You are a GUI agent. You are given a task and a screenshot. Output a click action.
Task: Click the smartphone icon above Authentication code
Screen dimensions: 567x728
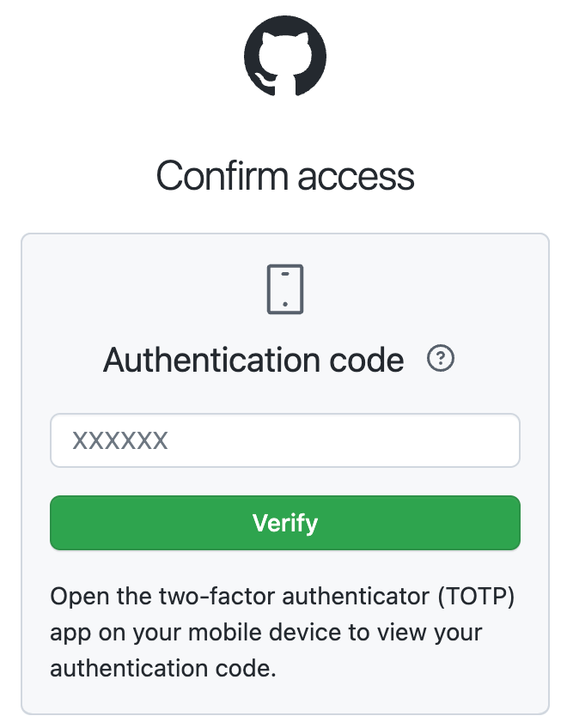(x=285, y=289)
